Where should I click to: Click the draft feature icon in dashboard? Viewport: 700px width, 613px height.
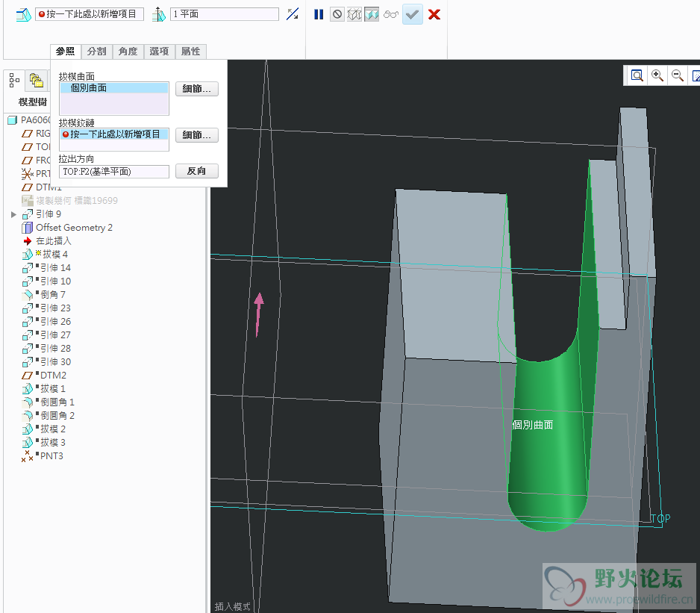pyautogui.click(x=24, y=15)
